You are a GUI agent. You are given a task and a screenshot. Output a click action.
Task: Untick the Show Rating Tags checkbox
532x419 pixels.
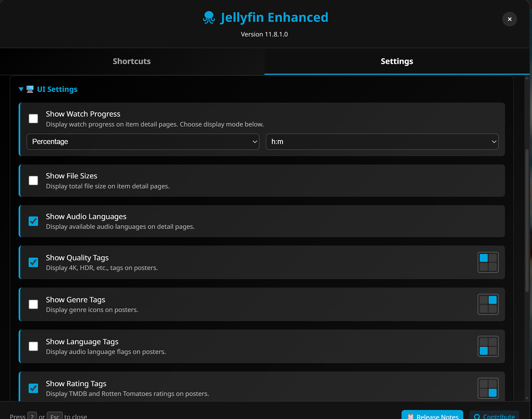(33, 388)
